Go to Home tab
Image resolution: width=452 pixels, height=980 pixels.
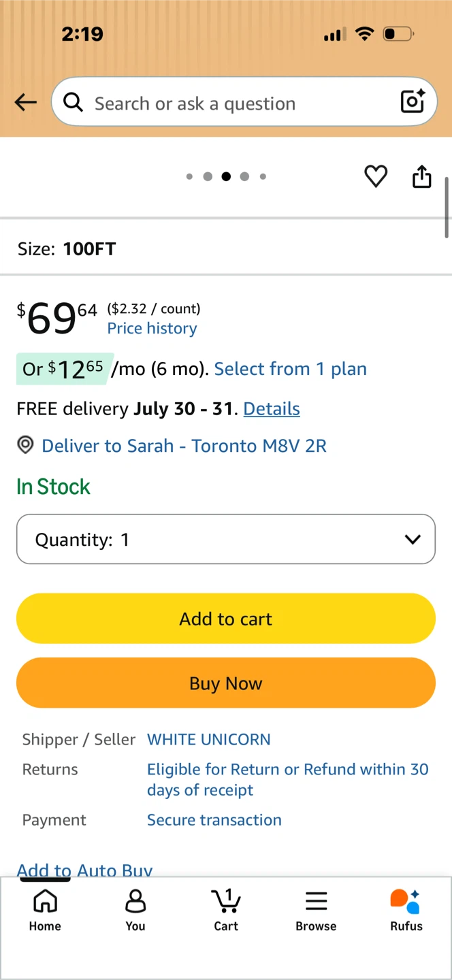(45, 910)
